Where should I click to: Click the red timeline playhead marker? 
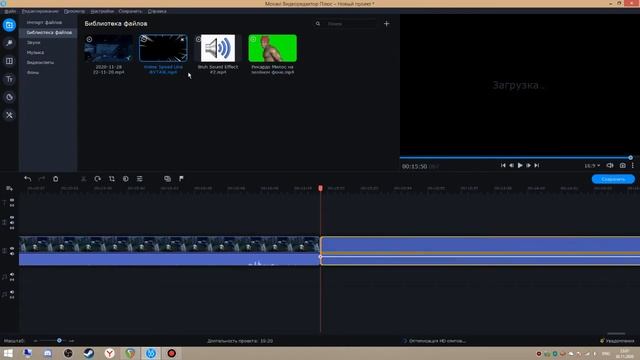(320, 188)
